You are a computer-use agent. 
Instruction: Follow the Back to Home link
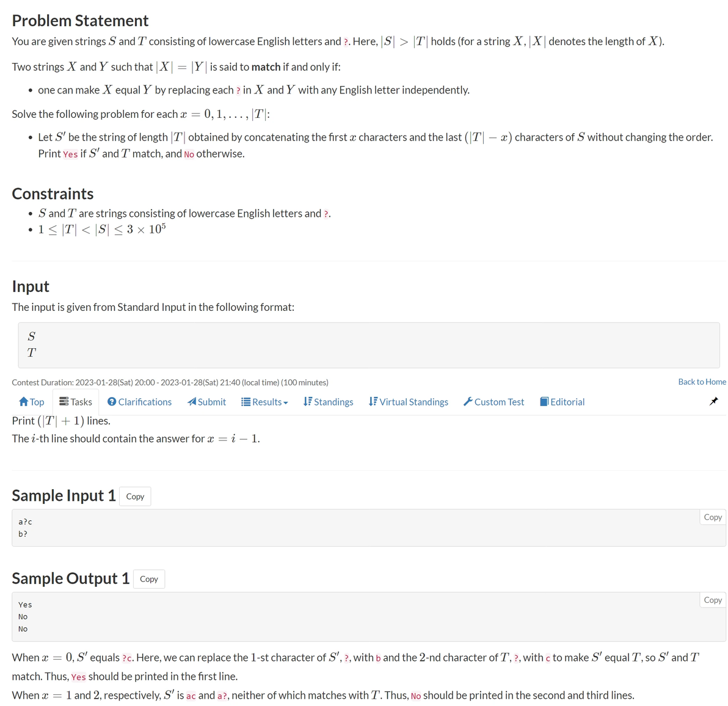click(x=702, y=382)
